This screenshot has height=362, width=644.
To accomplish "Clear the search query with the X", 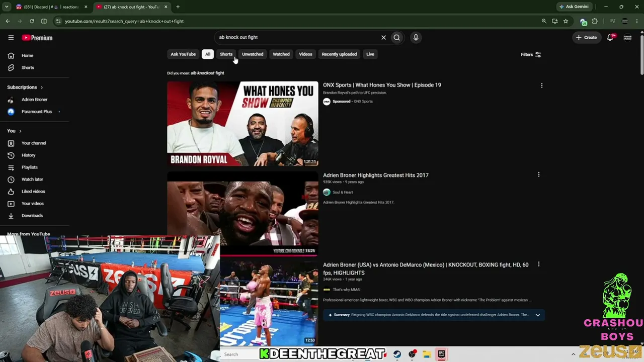I will 383,37.
